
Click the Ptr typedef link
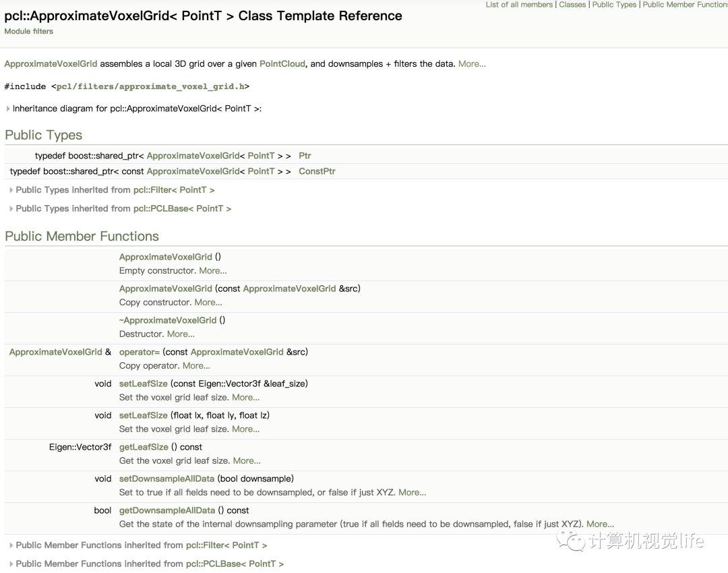point(305,156)
